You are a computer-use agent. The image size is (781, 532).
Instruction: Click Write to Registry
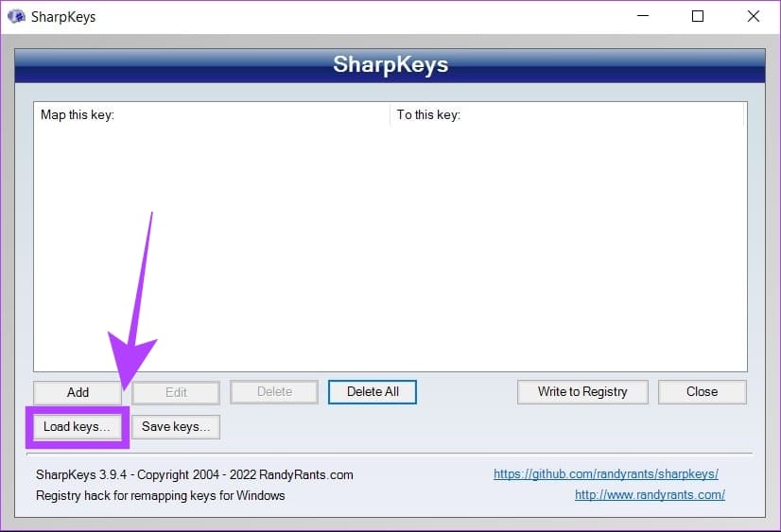pos(582,391)
